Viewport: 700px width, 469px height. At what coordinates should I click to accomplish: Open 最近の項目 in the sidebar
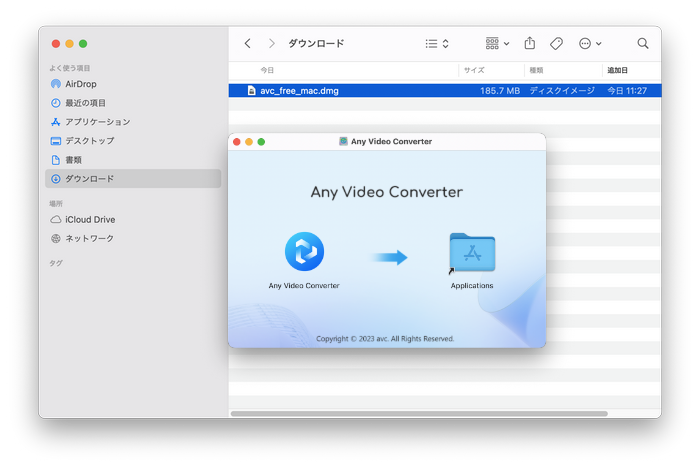[133, 103]
